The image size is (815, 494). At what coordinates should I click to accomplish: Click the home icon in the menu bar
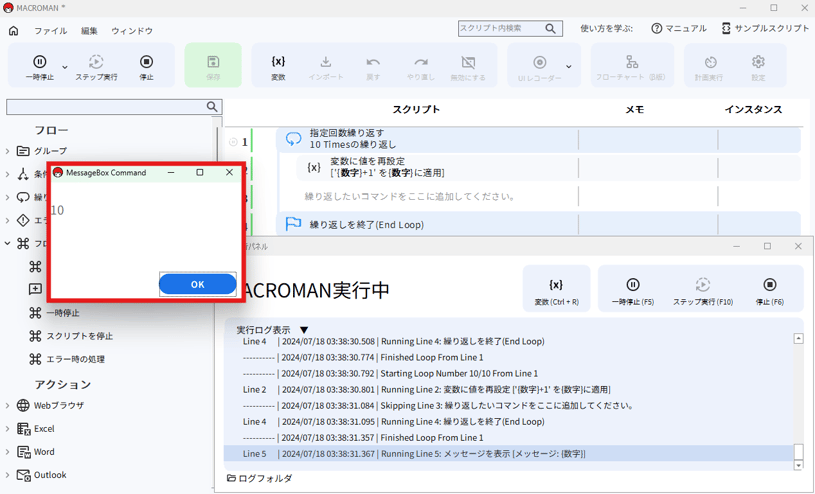[14, 31]
